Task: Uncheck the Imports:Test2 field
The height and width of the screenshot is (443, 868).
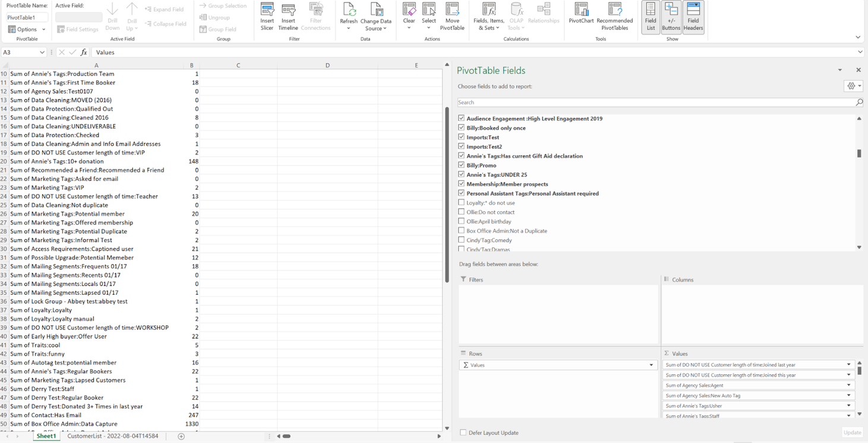Action: point(461,146)
